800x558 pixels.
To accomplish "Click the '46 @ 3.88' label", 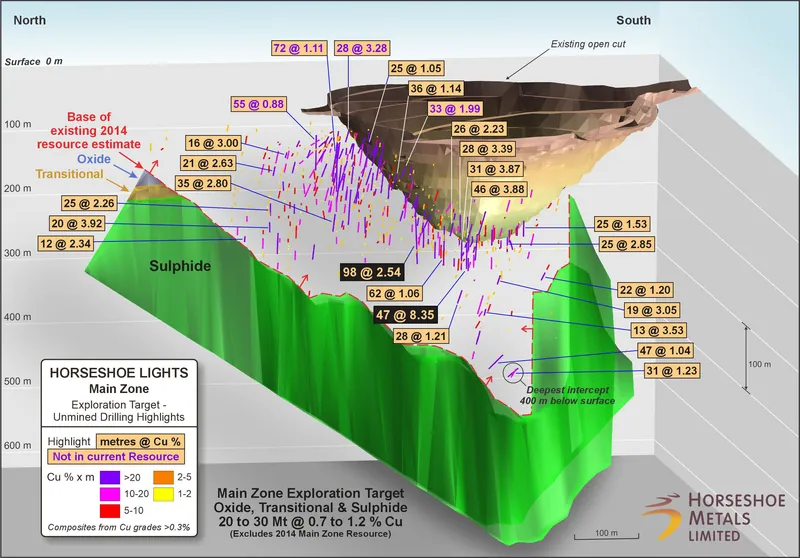I will click(x=499, y=189).
